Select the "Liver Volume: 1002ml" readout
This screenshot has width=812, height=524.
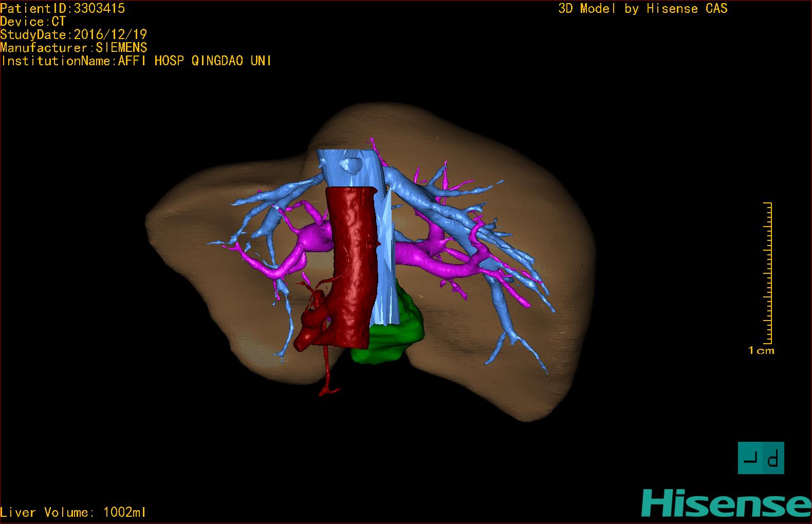click(x=73, y=512)
